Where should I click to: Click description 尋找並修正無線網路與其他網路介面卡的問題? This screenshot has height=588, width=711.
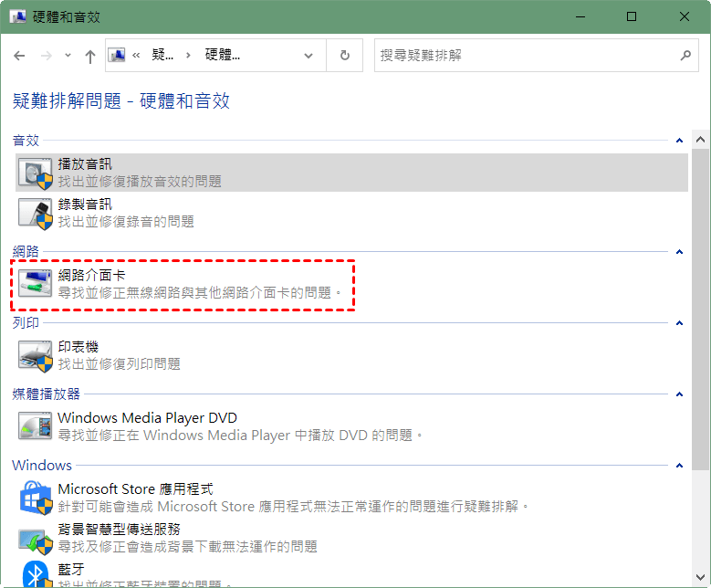point(200,293)
